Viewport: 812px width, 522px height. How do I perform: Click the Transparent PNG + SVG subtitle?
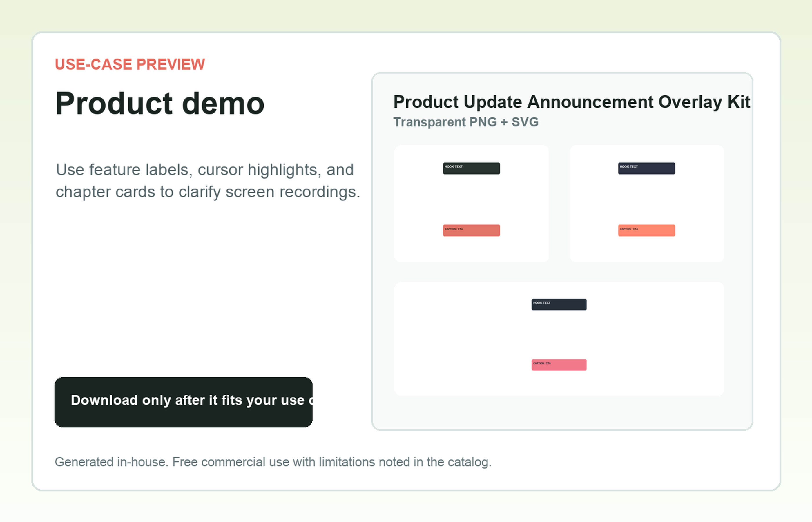[x=466, y=122]
